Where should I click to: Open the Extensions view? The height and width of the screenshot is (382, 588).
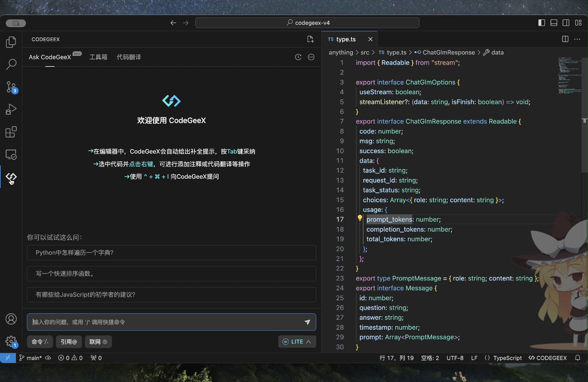(x=11, y=132)
